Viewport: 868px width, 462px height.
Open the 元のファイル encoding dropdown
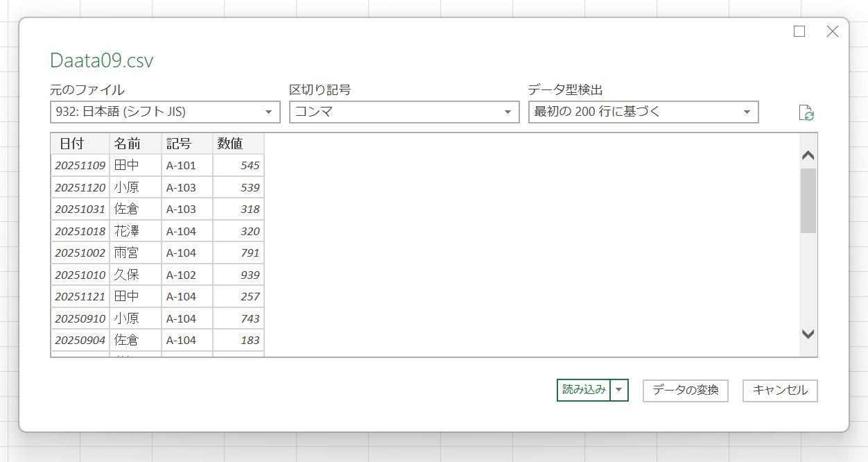coord(165,112)
